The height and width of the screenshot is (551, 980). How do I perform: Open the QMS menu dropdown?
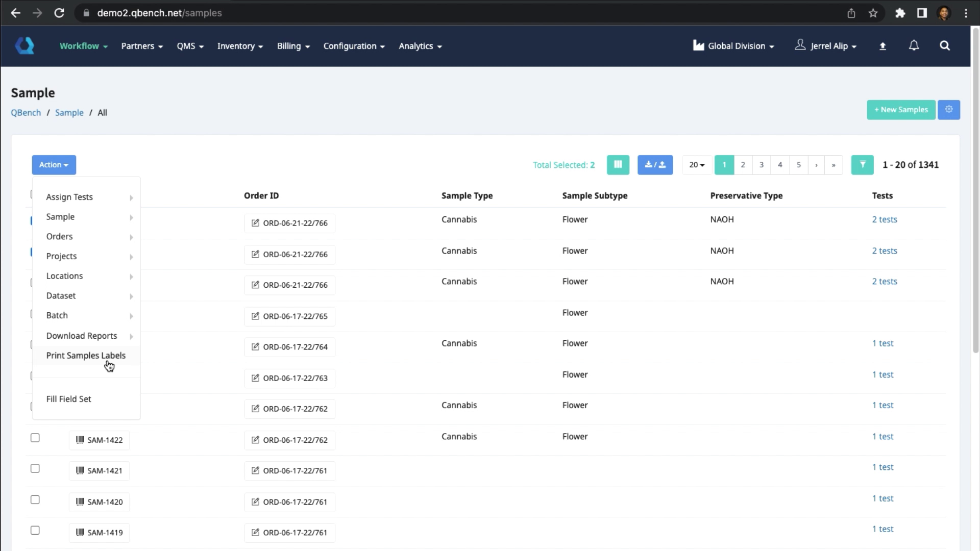pyautogui.click(x=190, y=46)
